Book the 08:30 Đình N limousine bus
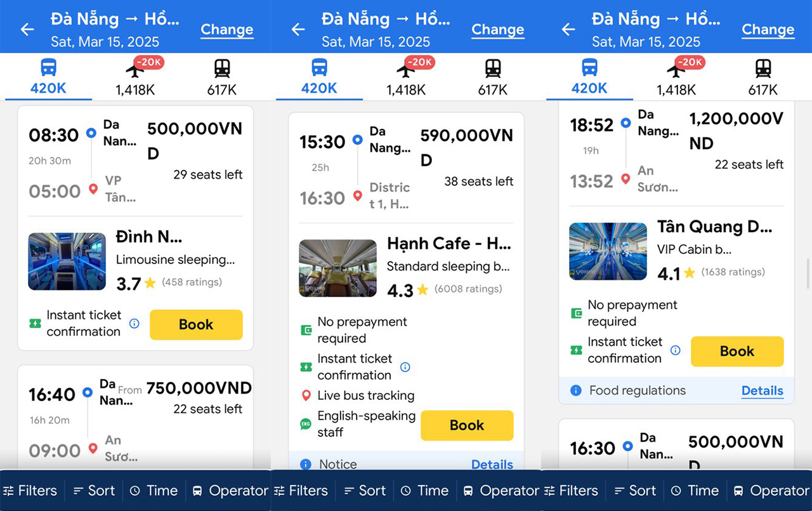The width and height of the screenshot is (812, 511). 196,324
